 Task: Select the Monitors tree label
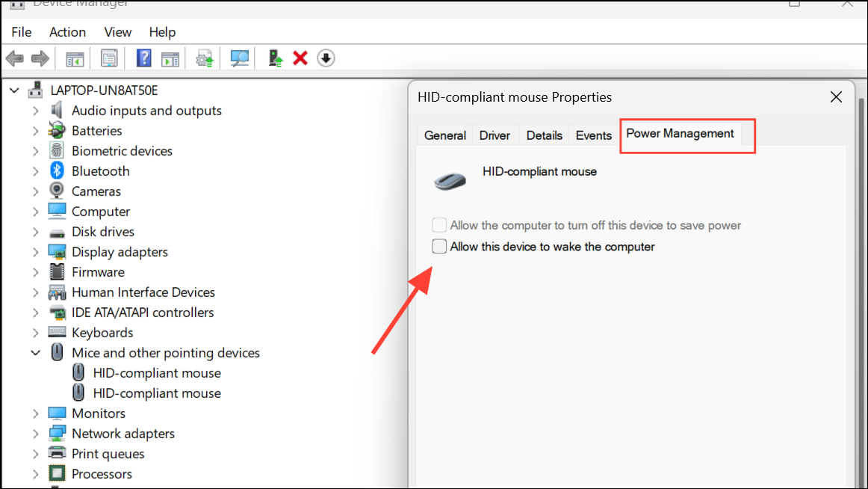(99, 413)
